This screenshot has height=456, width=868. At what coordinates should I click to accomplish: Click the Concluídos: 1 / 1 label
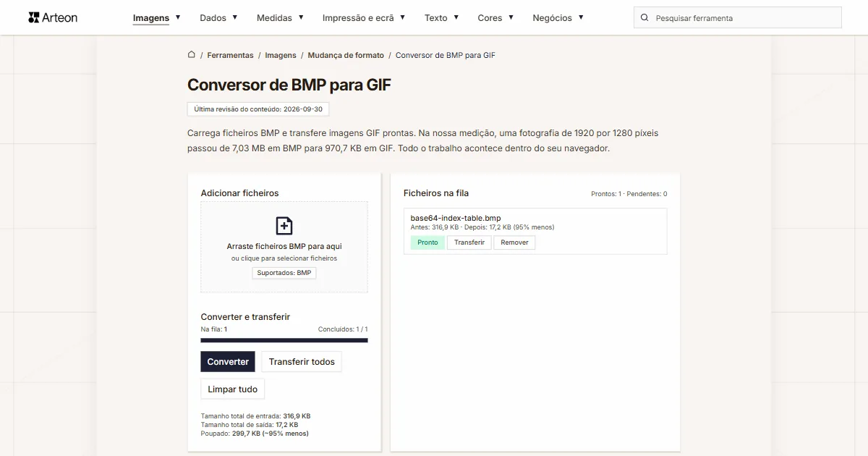tap(343, 329)
